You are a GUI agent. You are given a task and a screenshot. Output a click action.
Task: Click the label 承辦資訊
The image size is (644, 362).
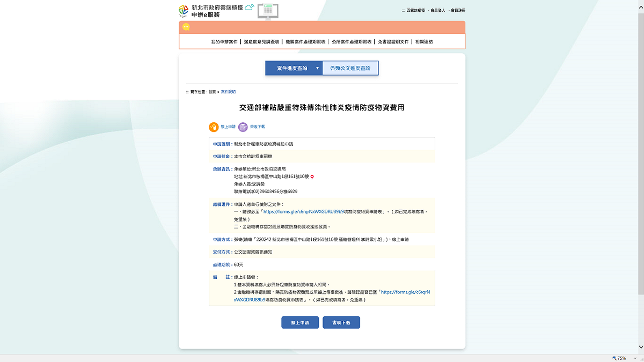pos(222,169)
